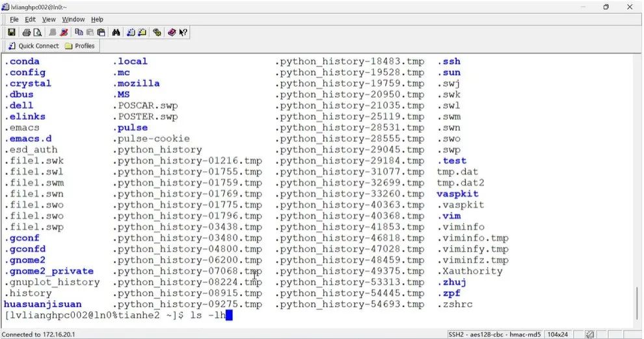This screenshot has height=339, width=644.
Task: Open a New Terminal Window via toolbar icon
Action: (x=131, y=32)
